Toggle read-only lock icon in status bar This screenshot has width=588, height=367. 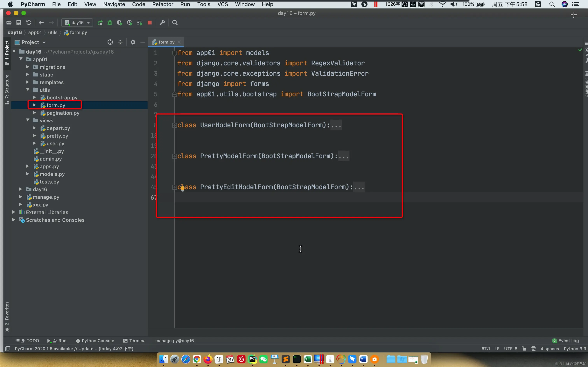click(x=524, y=349)
